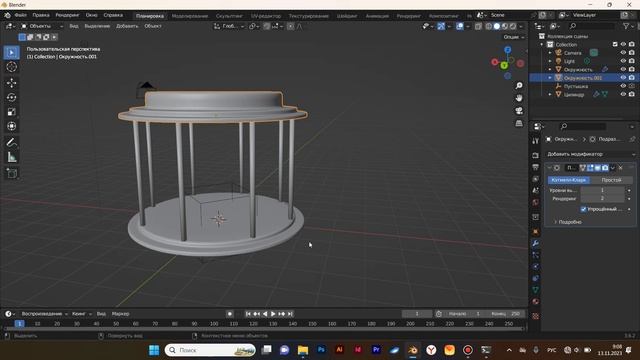Toggle modifier display in render camera icon
The height and width of the screenshot is (360, 640).
[605, 168]
